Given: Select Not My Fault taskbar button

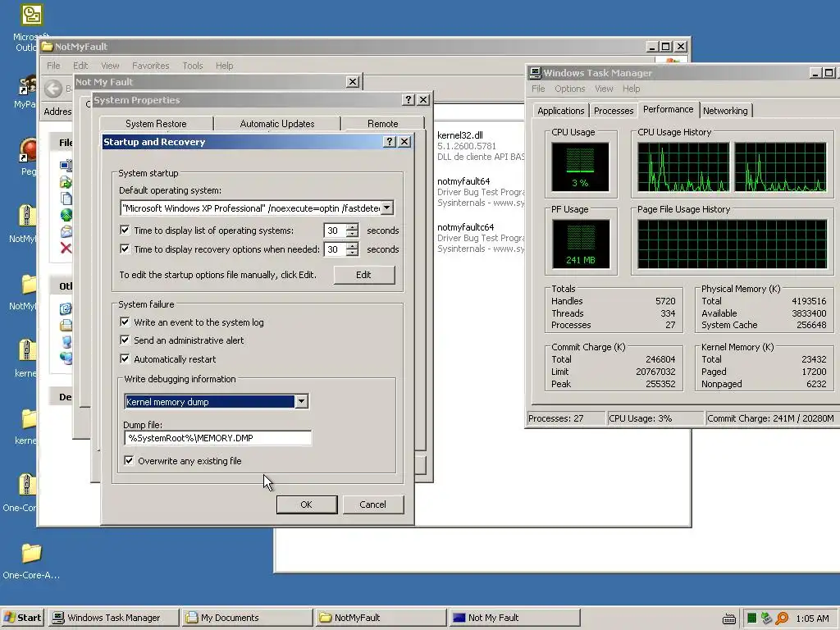Looking at the screenshot, I should (x=514, y=618).
